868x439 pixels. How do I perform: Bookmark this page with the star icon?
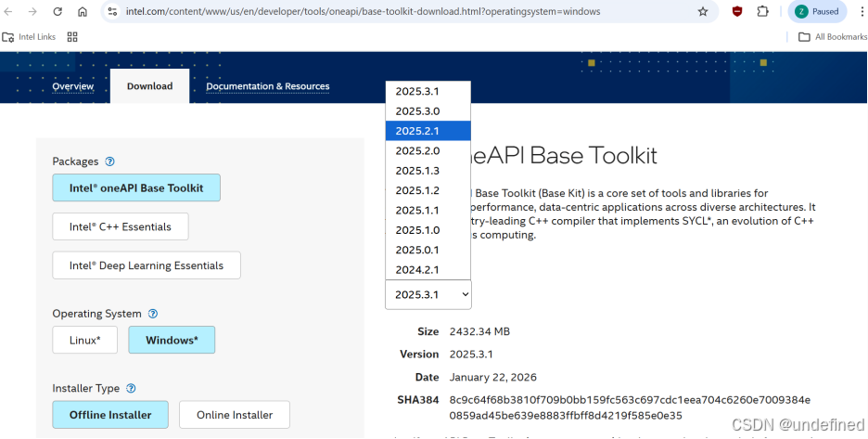(703, 12)
